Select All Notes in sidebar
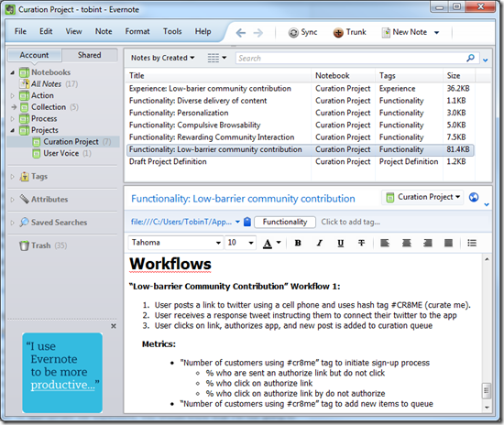 click(x=49, y=84)
